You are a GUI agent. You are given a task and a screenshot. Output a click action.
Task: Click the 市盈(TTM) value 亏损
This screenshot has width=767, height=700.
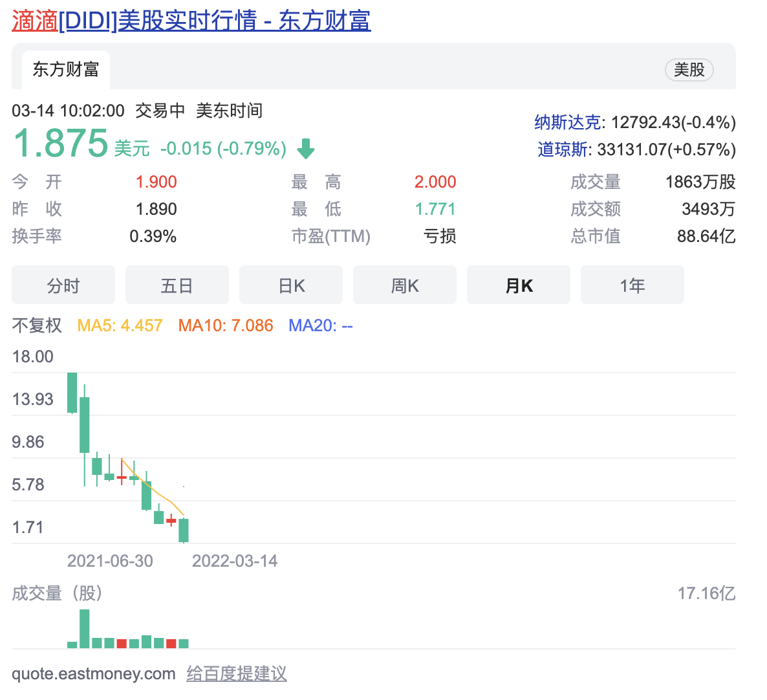[x=440, y=237]
